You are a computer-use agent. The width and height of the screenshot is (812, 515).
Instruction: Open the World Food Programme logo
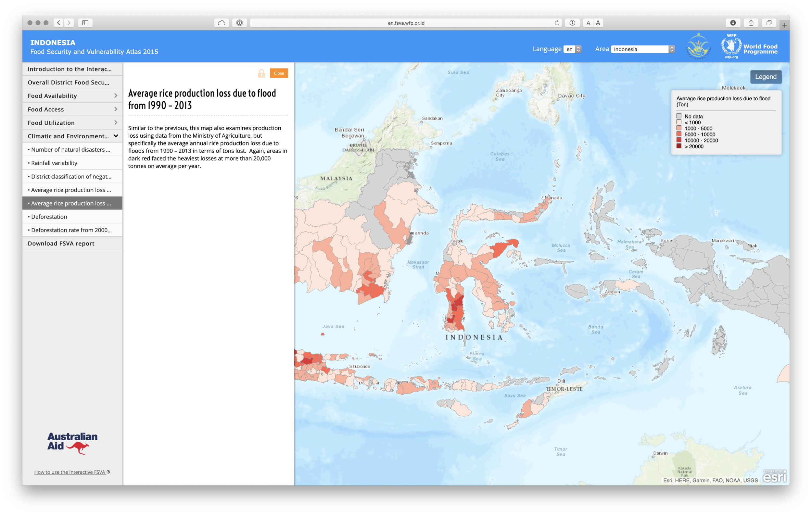pos(750,46)
